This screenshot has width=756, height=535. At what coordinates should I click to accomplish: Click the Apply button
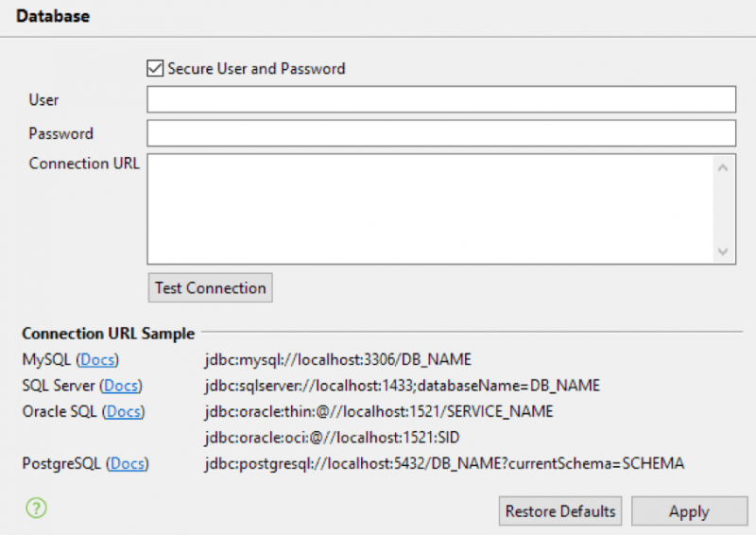[x=689, y=511]
